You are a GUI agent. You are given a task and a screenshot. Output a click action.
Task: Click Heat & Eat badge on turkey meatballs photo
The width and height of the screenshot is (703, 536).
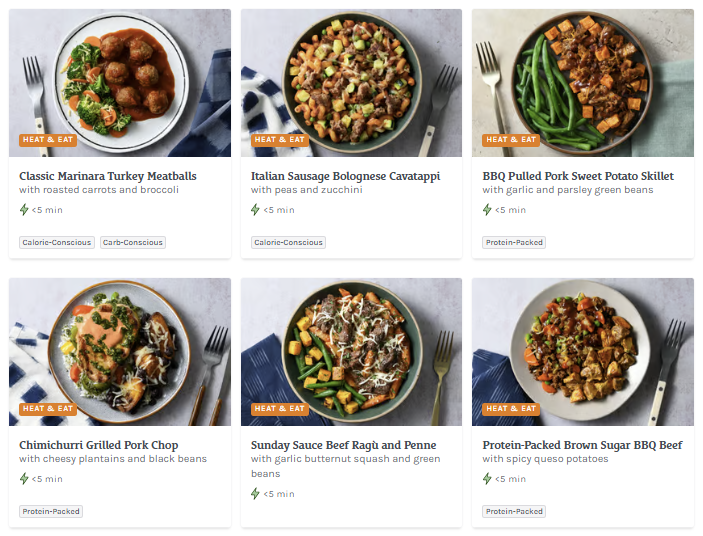pyautogui.click(x=48, y=140)
